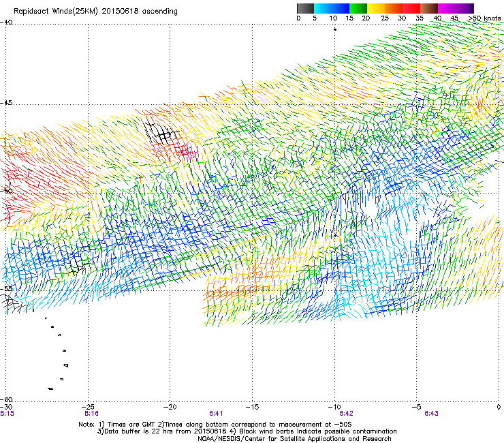The width and height of the screenshot is (504, 443).
Task: Click the purple '6:41' pass time label
Action: (216, 414)
